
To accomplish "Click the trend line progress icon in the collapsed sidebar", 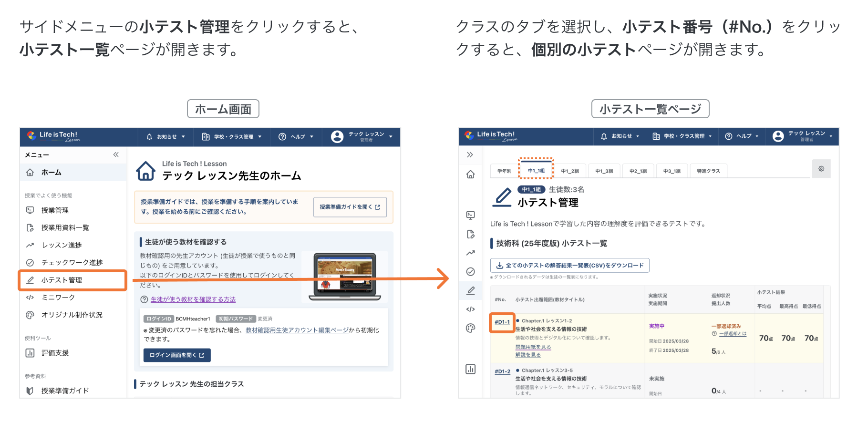I will pos(471,253).
